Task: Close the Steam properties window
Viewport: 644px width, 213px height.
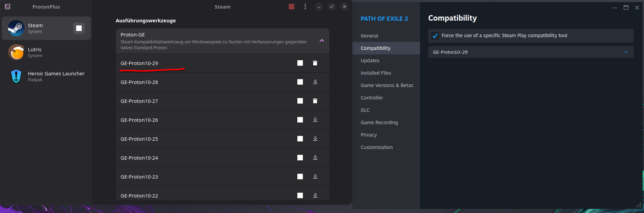Action: [637, 8]
